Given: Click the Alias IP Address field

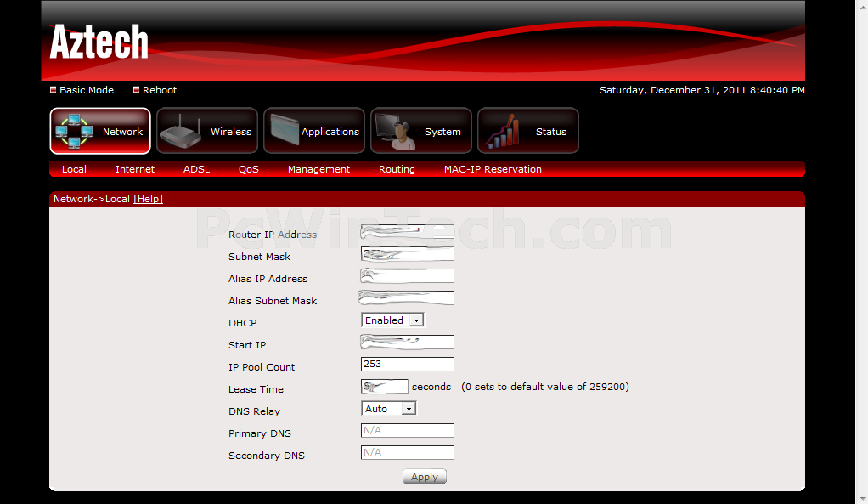Looking at the screenshot, I should pyautogui.click(x=408, y=276).
